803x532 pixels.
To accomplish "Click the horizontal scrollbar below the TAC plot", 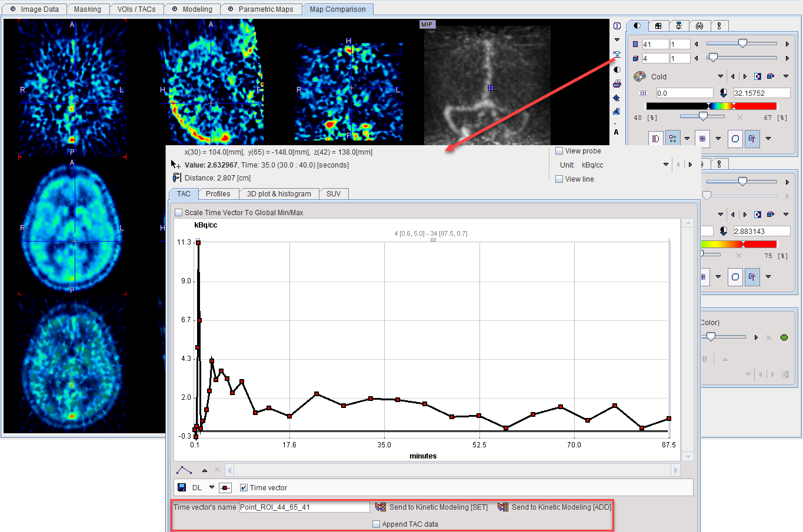I will [452, 470].
